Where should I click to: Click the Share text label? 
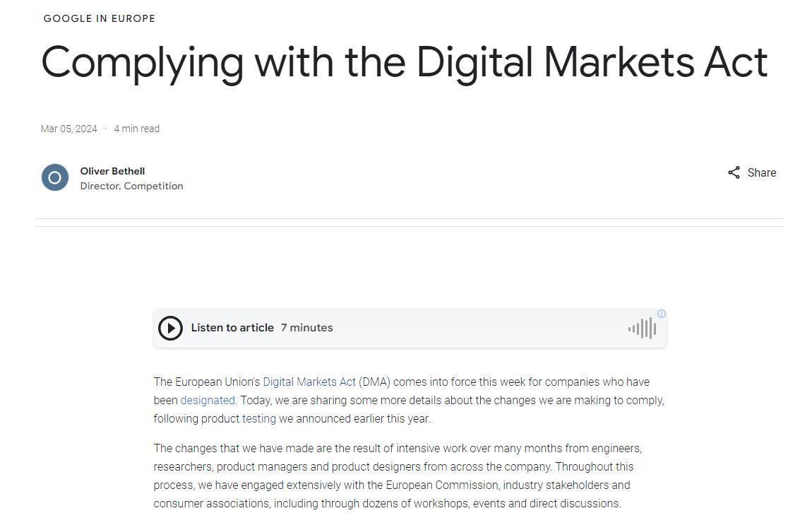click(x=761, y=172)
